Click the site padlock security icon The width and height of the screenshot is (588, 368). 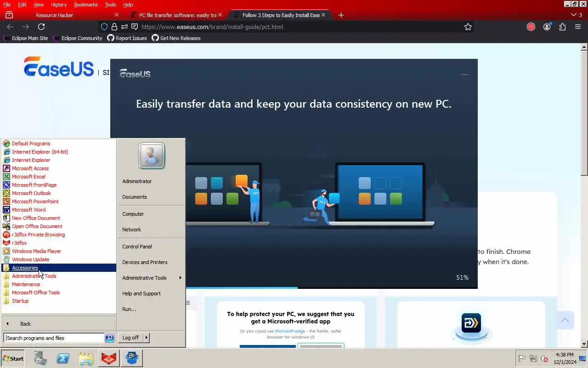pos(114,27)
